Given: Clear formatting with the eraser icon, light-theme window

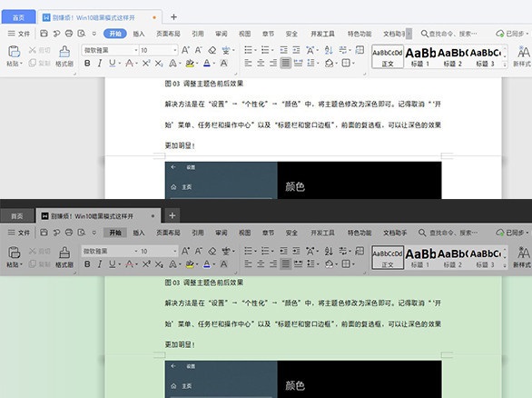Looking at the screenshot, I should pyautogui.click(x=212, y=50).
